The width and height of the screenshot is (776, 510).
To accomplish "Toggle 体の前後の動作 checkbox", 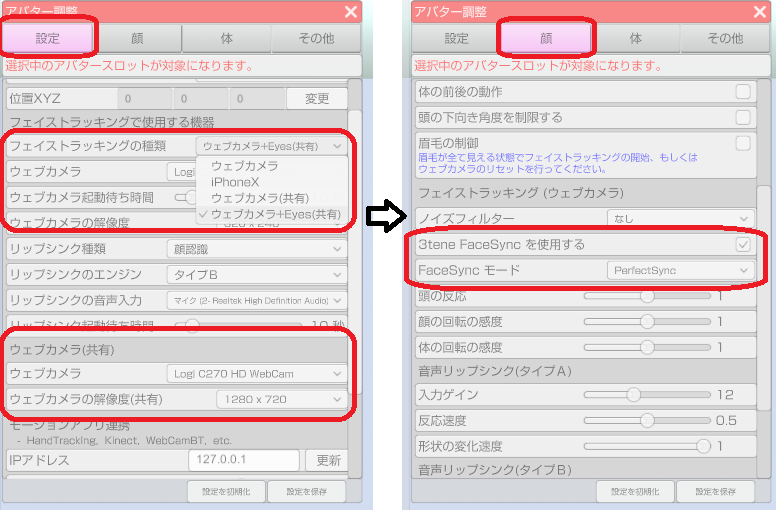I will [743, 92].
